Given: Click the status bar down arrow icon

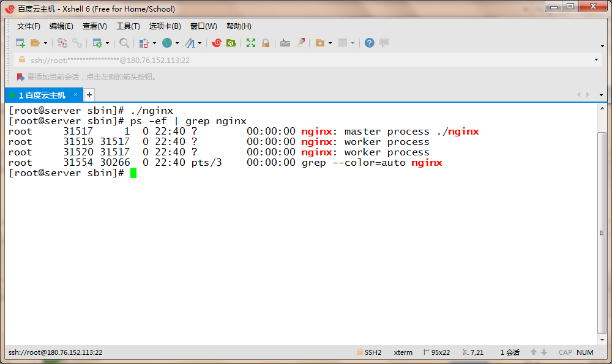Looking at the screenshot, I should tap(543, 352).
